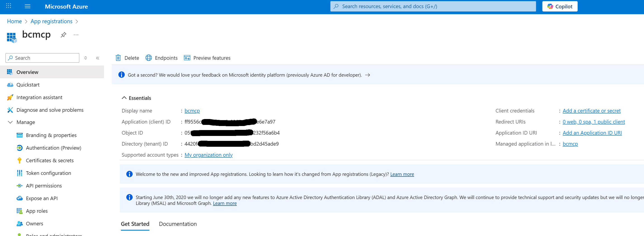Collapse the left navigation pane
The image size is (644, 236).
(98, 58)
